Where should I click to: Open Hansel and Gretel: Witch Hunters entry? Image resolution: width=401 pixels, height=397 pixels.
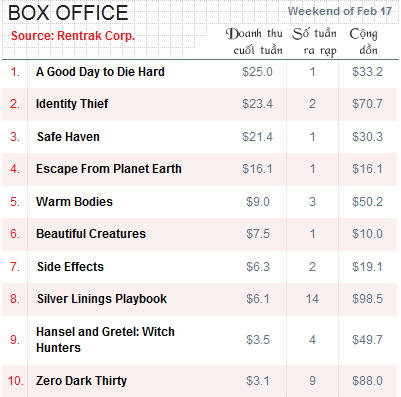click(x=105, y=340)
